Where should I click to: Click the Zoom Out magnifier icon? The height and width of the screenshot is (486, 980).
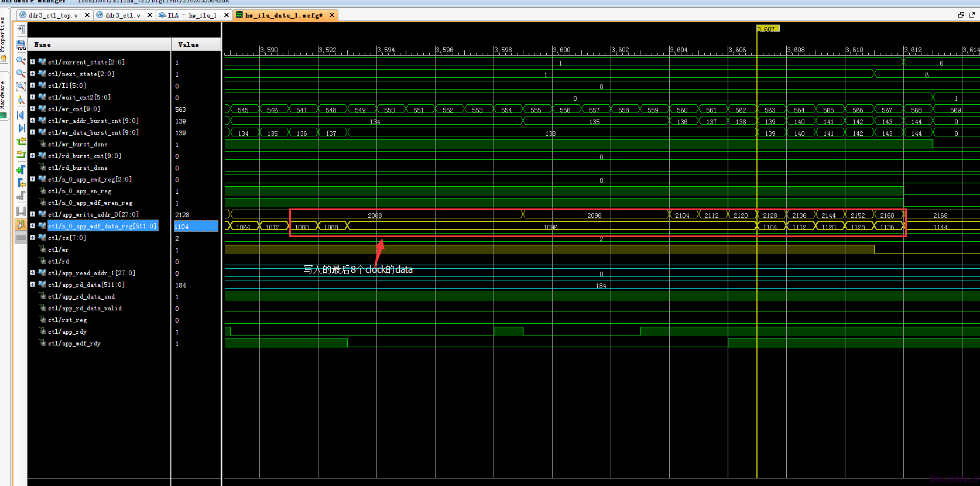pos(21,73)
